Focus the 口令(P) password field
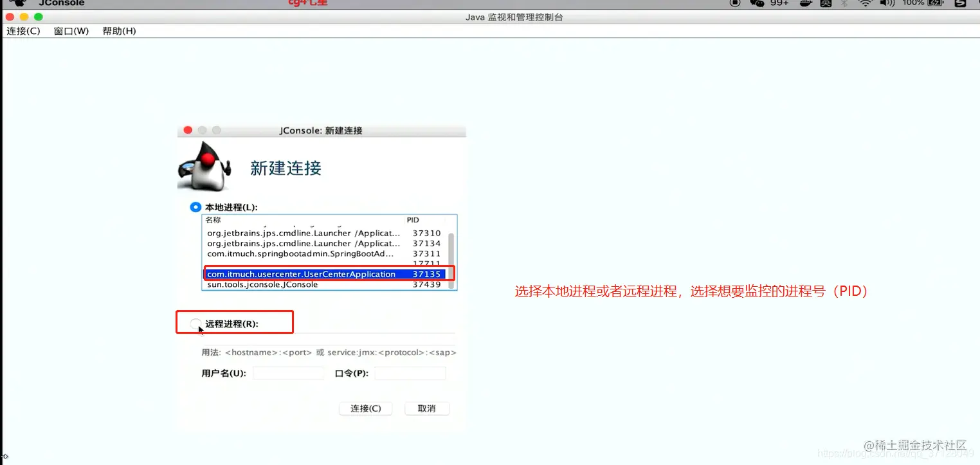980x465 pixels. (x=410, y=373)
